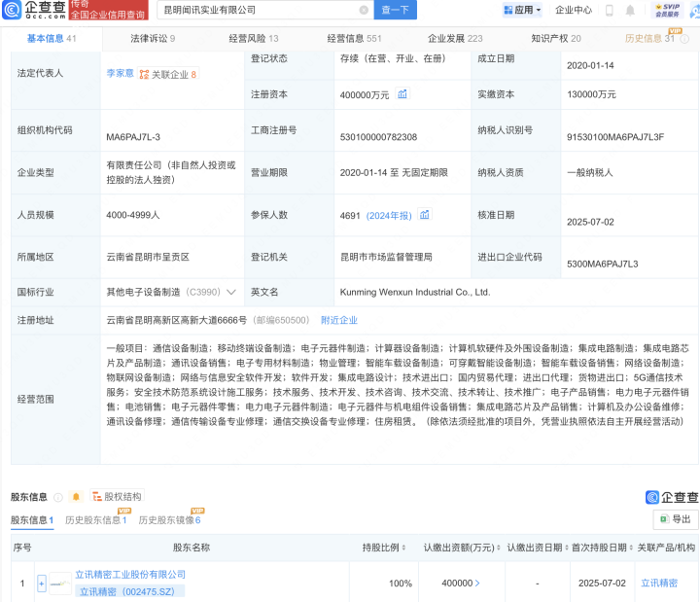Open 股权结构 chart view
The width and height of the screenshot is (700, 602).
click(117, 496)
